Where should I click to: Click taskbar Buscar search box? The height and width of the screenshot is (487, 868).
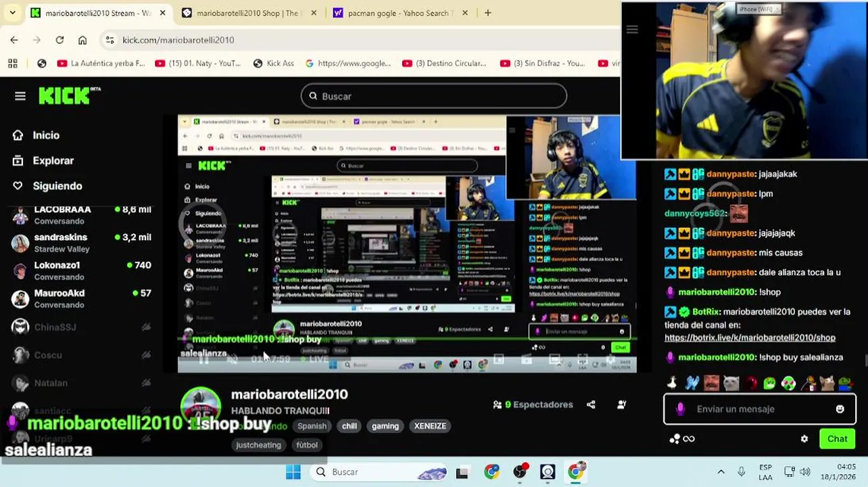click(379, 471)
